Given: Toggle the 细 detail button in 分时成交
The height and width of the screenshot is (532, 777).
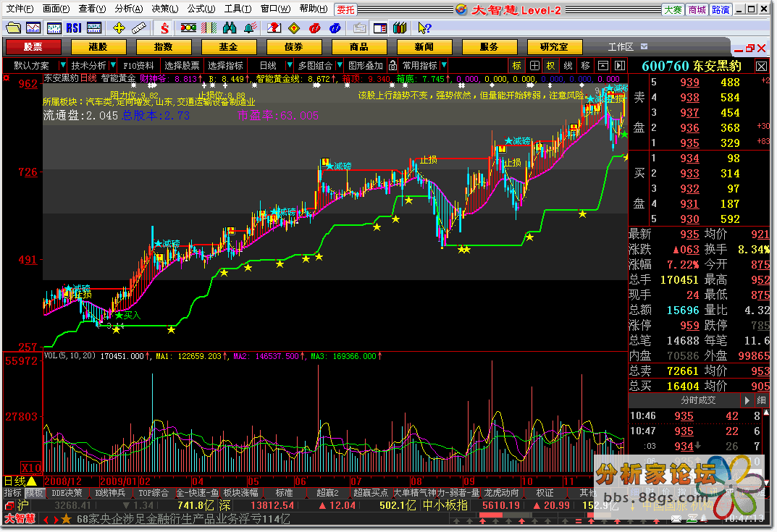Looking at the screenshot, I should pos(761,400).
